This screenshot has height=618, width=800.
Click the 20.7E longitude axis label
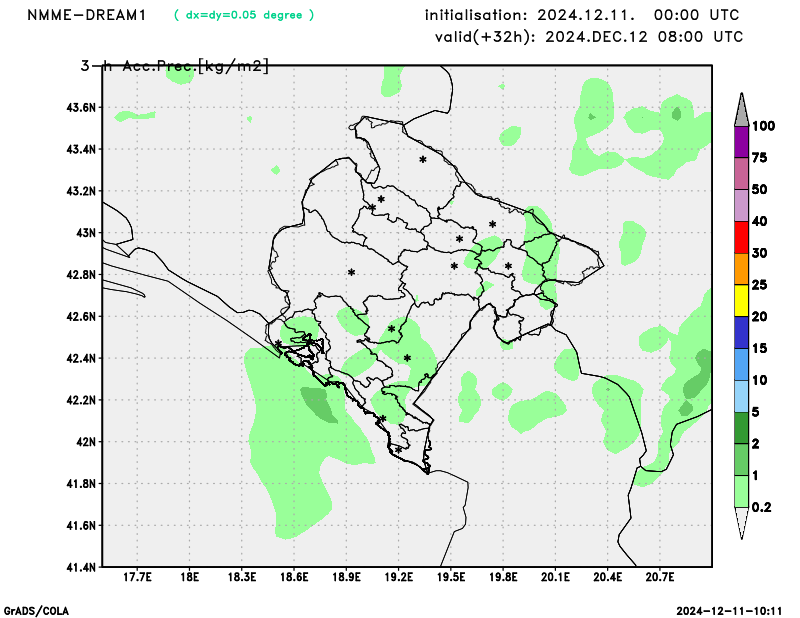point(660,577)
